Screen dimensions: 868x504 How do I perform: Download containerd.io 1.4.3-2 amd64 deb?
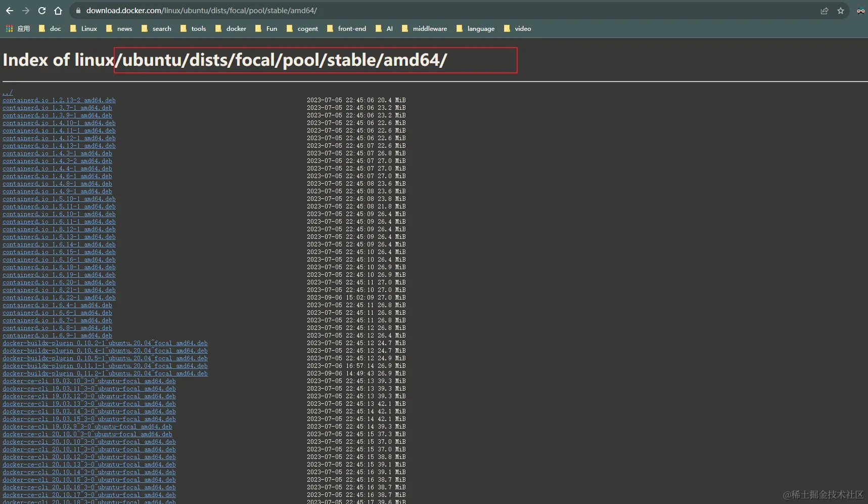pyautogui.click(x=57, y=161)
